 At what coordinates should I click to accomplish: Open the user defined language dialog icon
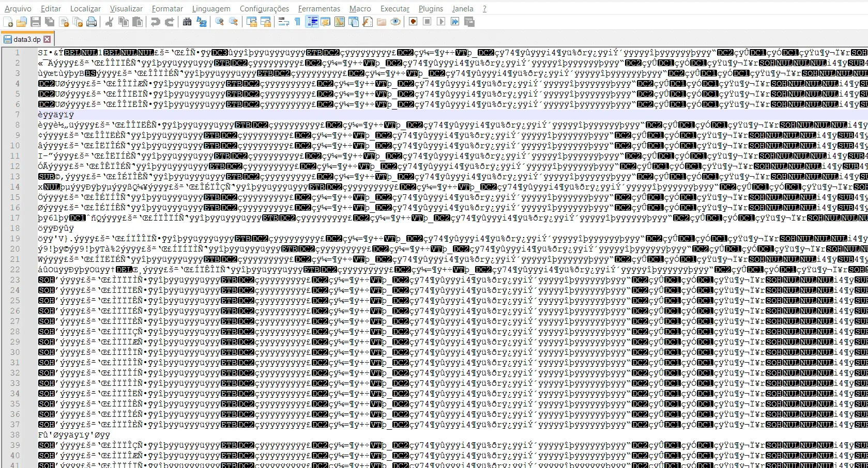click(325, 22)
